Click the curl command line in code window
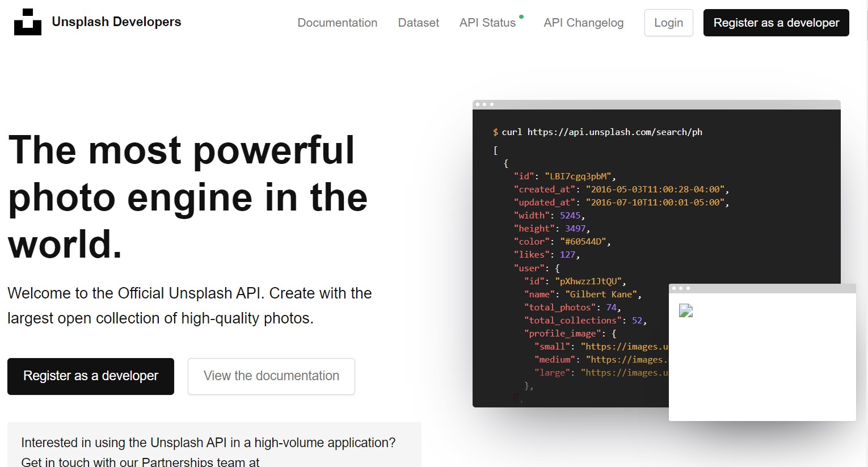 coord(597,132)
